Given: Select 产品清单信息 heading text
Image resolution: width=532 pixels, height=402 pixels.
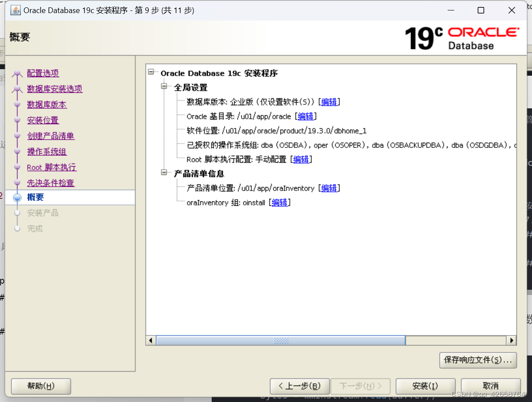Looking at the screenshot, I should coord(199,174).
